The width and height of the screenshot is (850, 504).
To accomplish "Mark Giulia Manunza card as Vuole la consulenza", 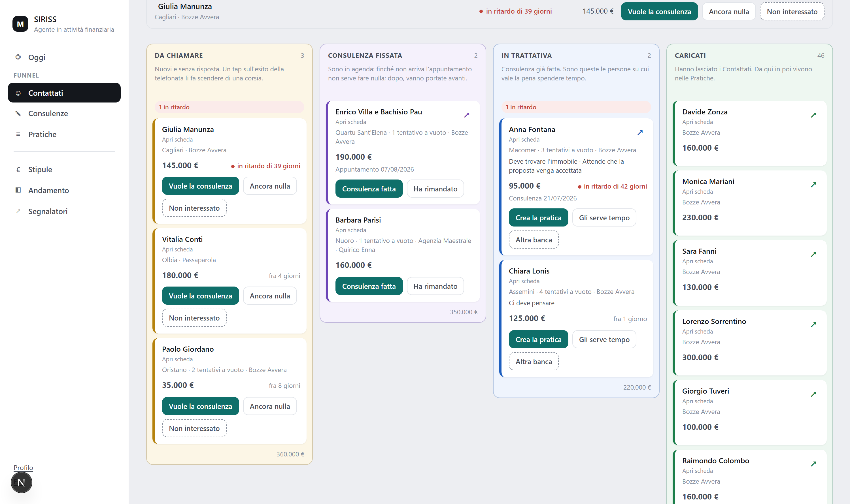I will coord(200,186).
